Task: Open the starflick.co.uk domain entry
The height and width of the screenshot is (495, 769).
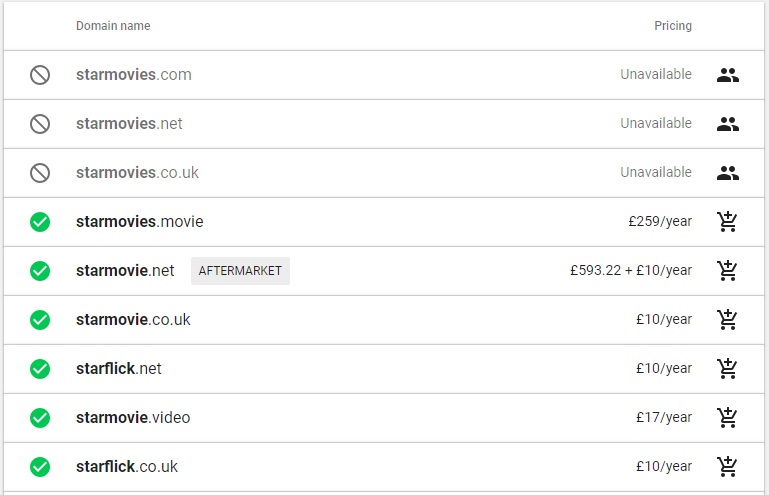Action: click(127, 467)
